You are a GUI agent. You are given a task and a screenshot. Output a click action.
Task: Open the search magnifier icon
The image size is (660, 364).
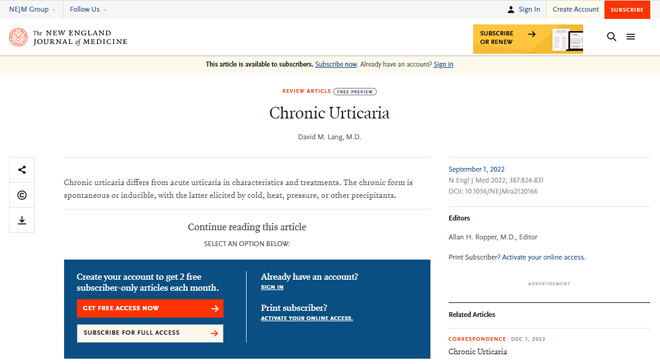(612, 37)
